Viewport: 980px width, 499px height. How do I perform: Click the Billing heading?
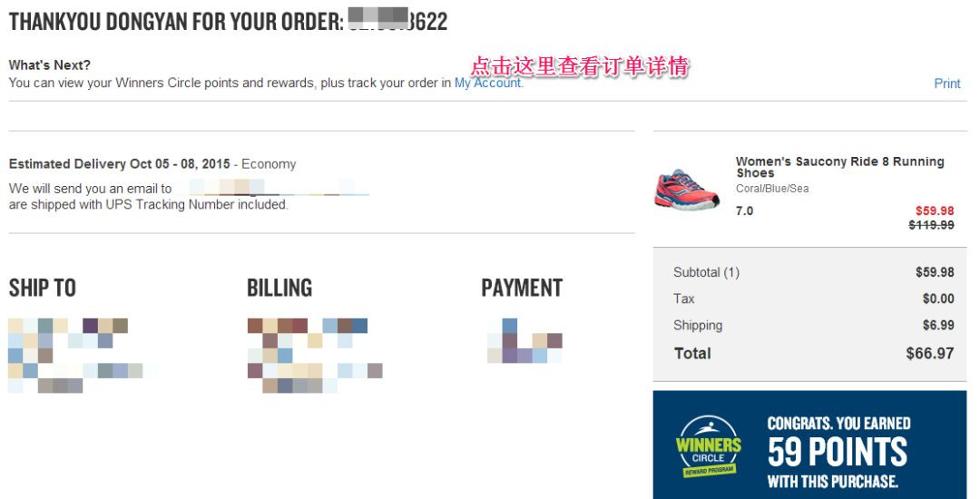coord(279,288)
